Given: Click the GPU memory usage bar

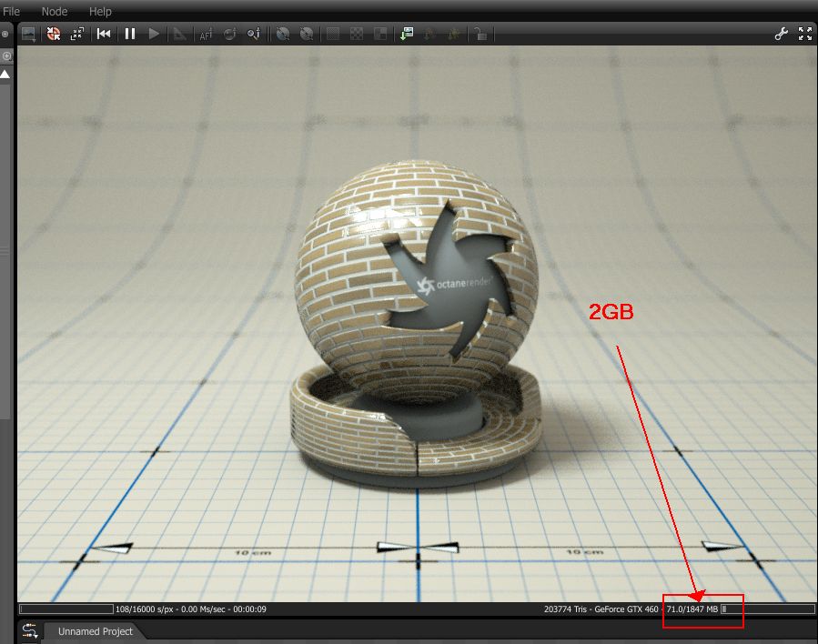Looking at the screenshot, I should [x=768, y=609].
